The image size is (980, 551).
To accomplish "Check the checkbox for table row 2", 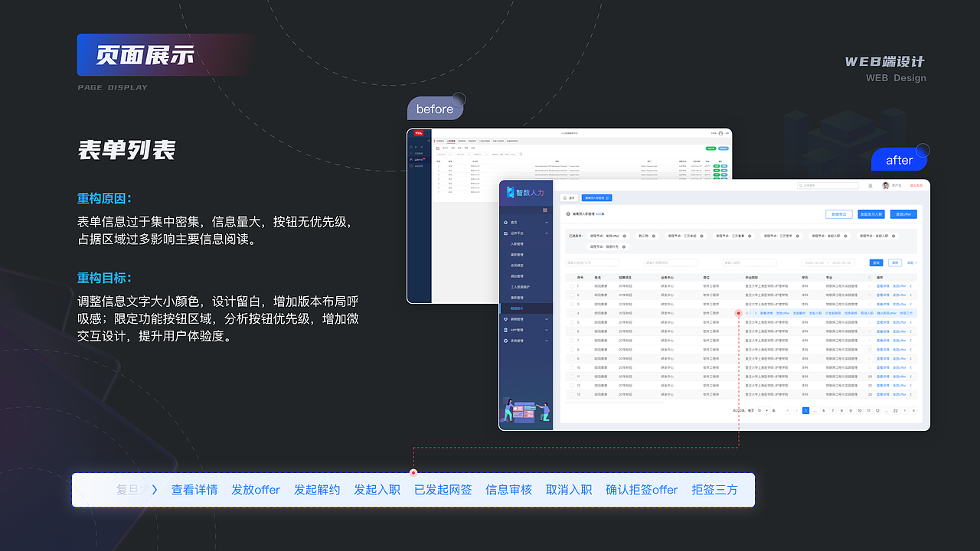I will pyautogui.click(x=571, y=295).
